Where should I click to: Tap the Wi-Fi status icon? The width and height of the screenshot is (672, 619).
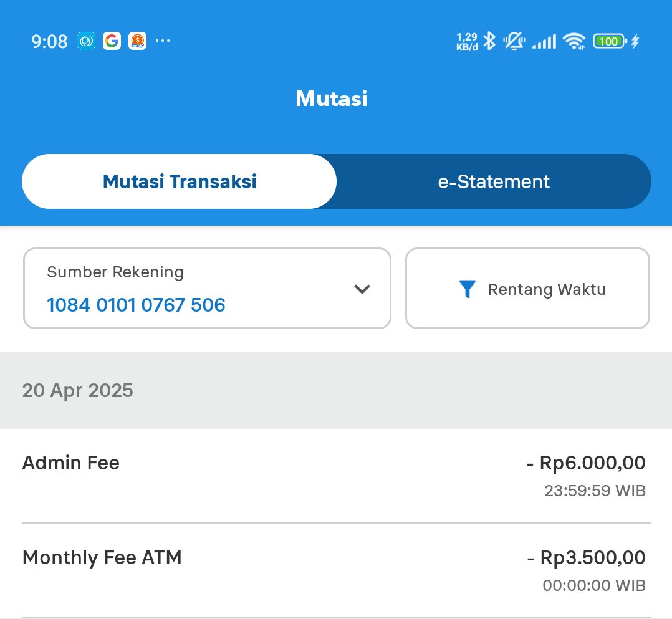pos(574,41)
